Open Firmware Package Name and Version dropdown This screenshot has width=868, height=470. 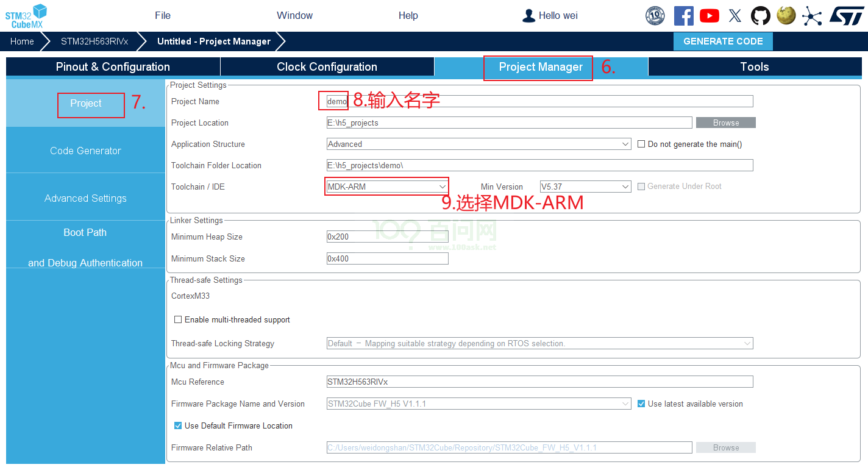click(x=479, y=404)
